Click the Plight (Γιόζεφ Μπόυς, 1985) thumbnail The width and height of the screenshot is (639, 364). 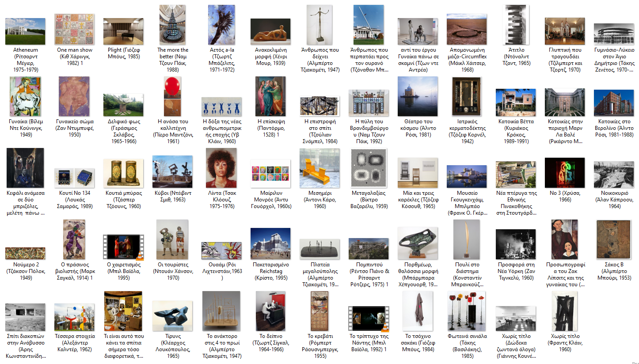pyautogui.click(x=123, y=31)
